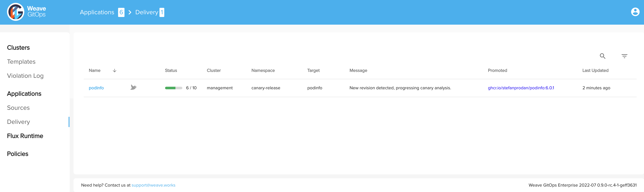Click the '2 minutes ago' cell
The height and width of the screenshot is (192, 644).
[596, 88]
